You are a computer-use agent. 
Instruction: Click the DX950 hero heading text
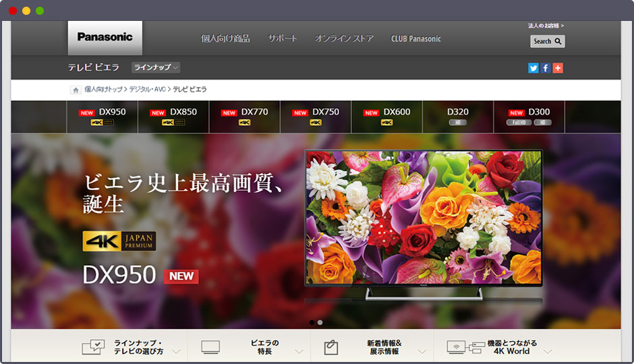[x=119, y=275]
